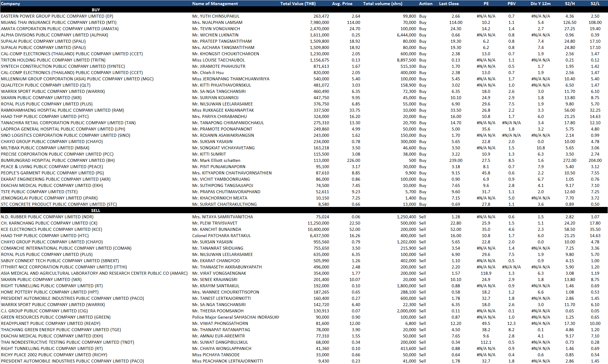Select KCE Electronics (KCE) company cell
Screen dimensions: 608x364
(x=51, y=229)
